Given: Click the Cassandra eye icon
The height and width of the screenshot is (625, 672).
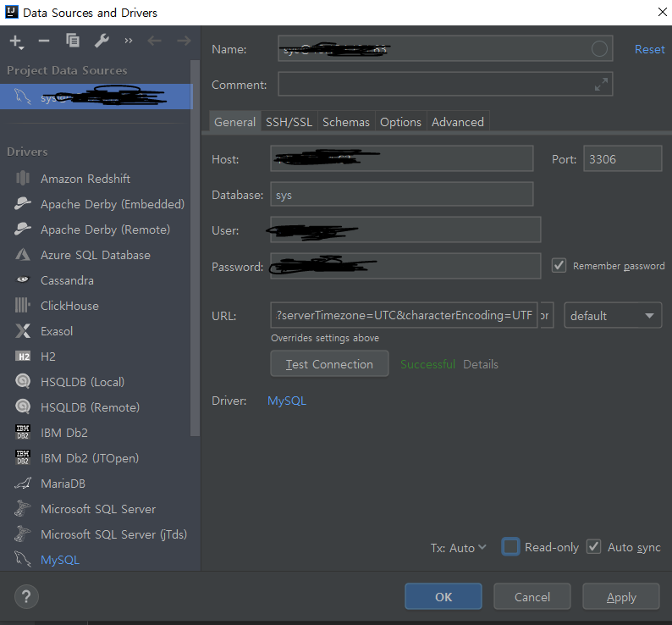Looking at the screenshot, I should tap(23, 279).
